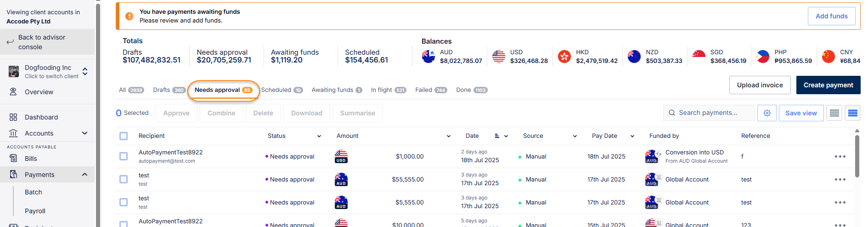Select the $55,555.00 test payment checkbox
This screenshot has width=868, height=227.
(124, 180)
